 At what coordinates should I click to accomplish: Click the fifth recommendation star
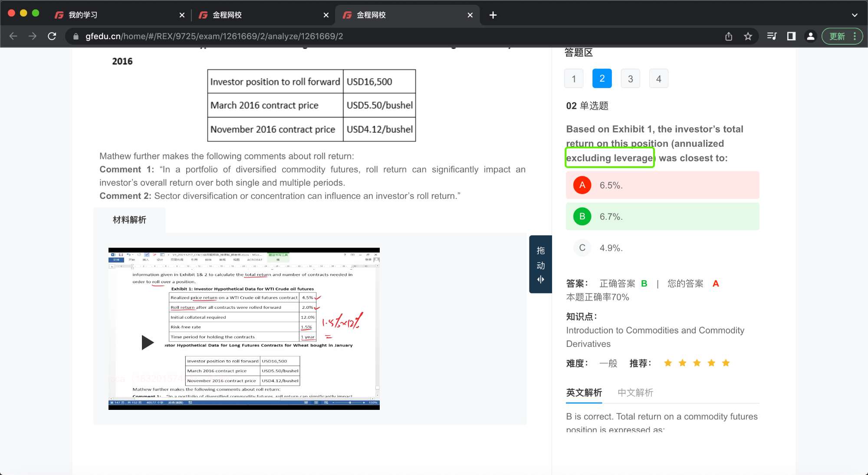[x=726, y=363]
